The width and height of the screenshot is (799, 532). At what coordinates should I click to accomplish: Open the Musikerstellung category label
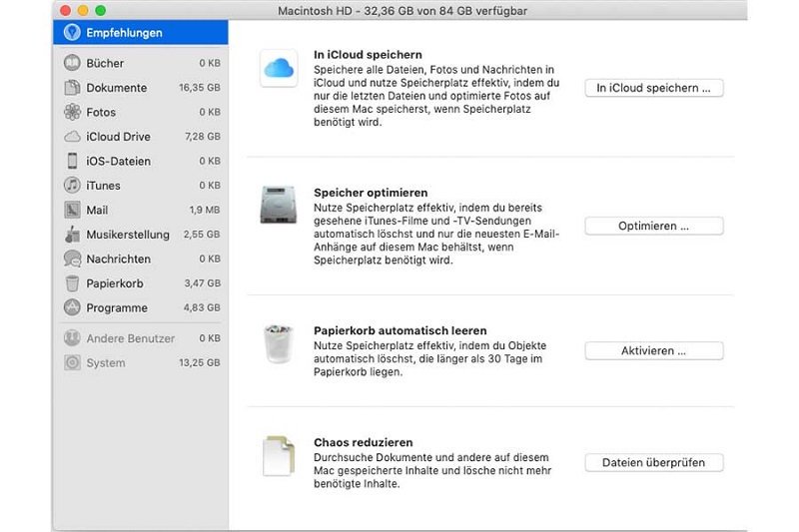(x=128, y=235)
